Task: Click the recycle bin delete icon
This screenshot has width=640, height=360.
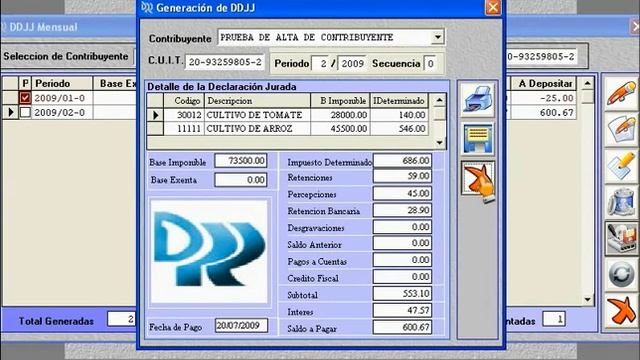Action: [621, 202]
